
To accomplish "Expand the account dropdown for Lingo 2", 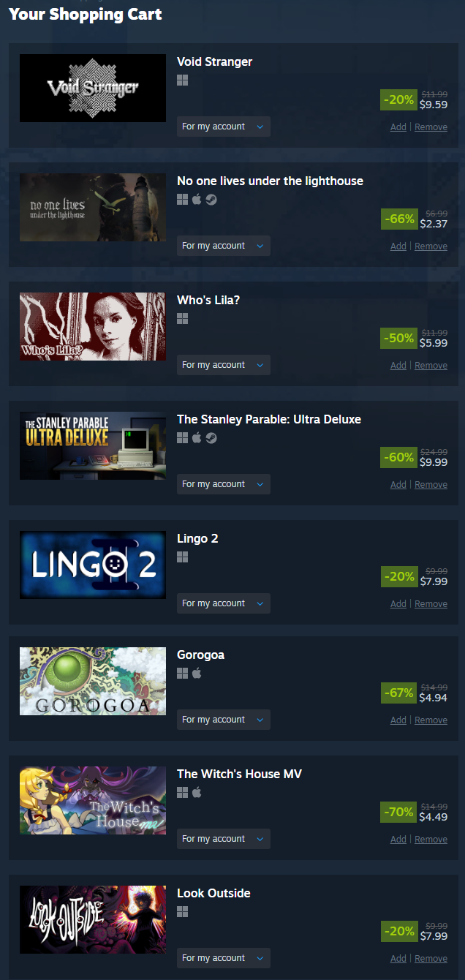I will tap(224, 603).
